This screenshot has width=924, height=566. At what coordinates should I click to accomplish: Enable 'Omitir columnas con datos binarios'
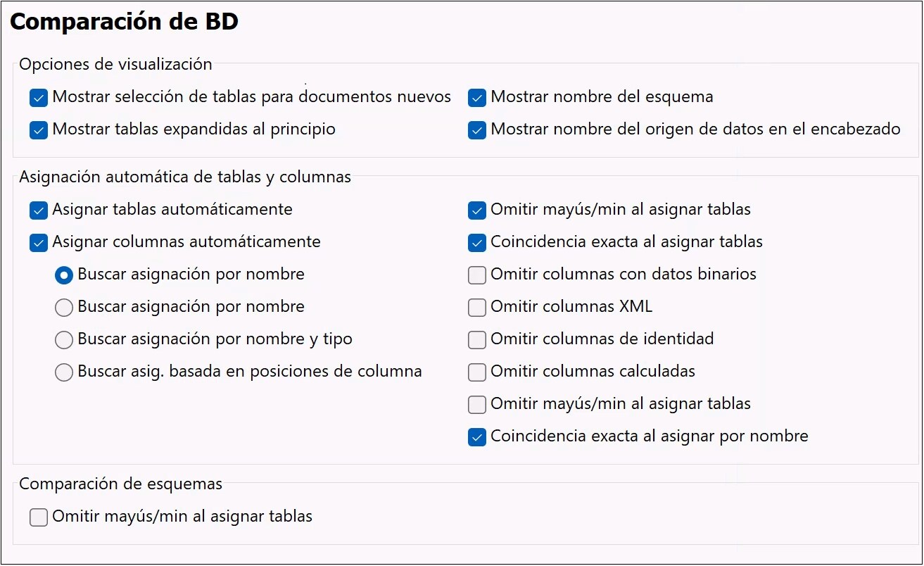tap(477, 275)
